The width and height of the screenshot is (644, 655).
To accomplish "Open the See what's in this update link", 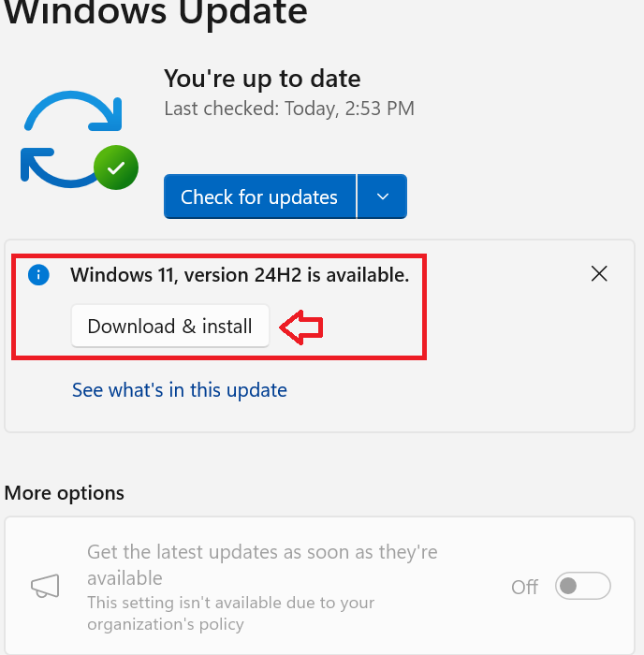I will [x=180, y=390].
